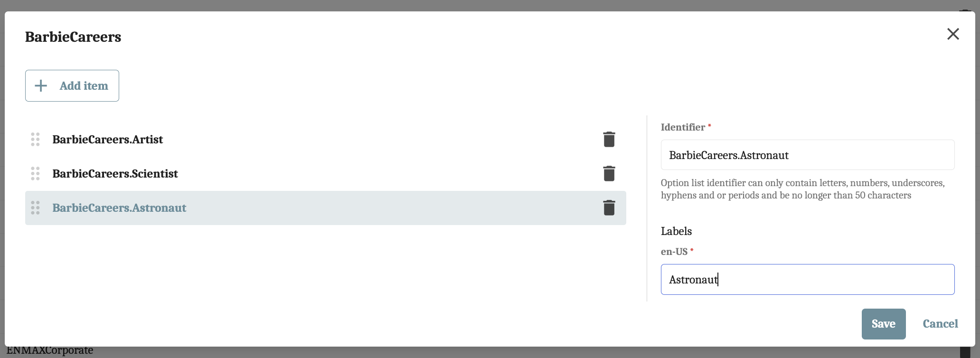980x358 pixels.
Task: Click the BarbieCareers dialog title
Action: pyautogui.click(x=73, y=37)
